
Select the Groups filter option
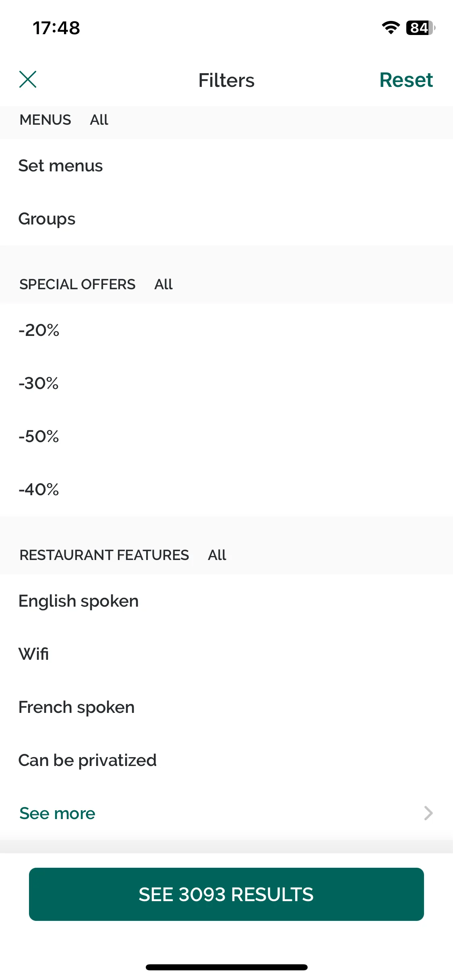coord(226,219)
